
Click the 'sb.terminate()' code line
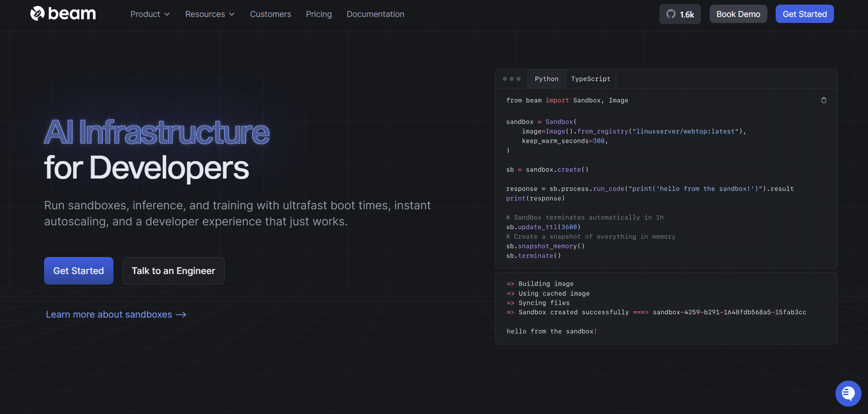click(534, 256)
